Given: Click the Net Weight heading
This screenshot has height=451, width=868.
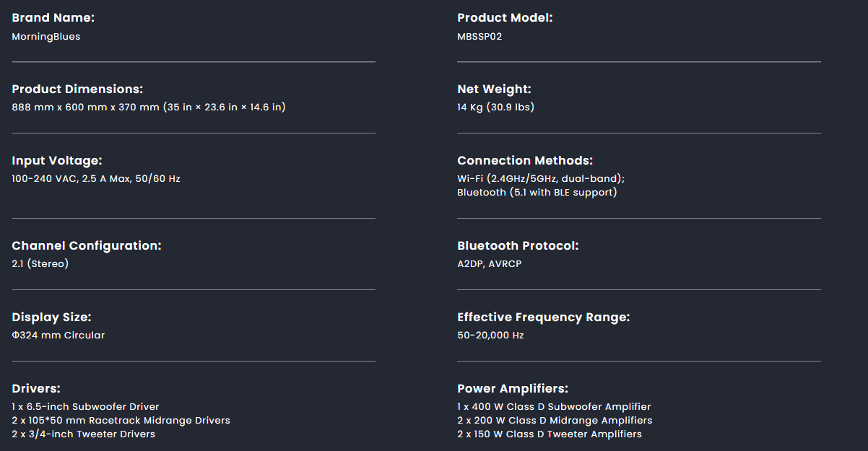Looking at the screenshot, I should tap(494, 89).
